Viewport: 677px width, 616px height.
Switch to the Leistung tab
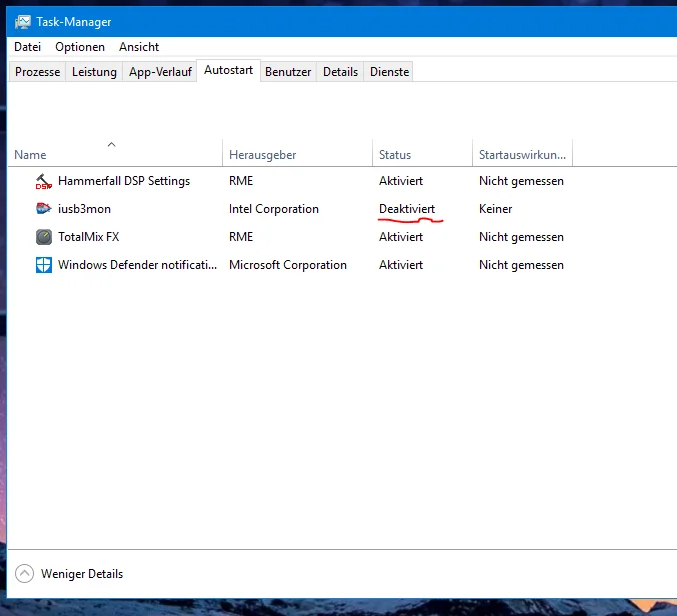(x=94, y=72)
